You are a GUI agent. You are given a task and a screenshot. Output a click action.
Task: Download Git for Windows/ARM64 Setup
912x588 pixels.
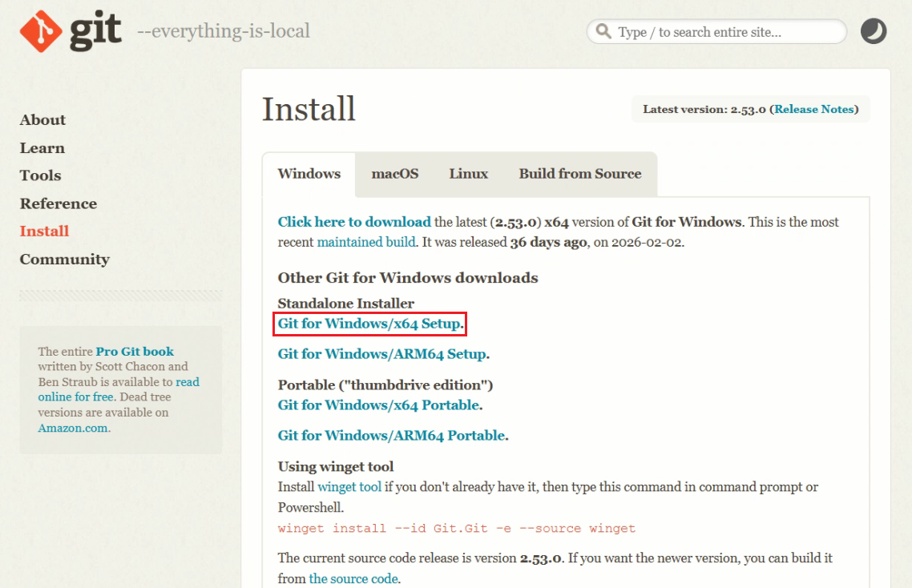(382, 354)
